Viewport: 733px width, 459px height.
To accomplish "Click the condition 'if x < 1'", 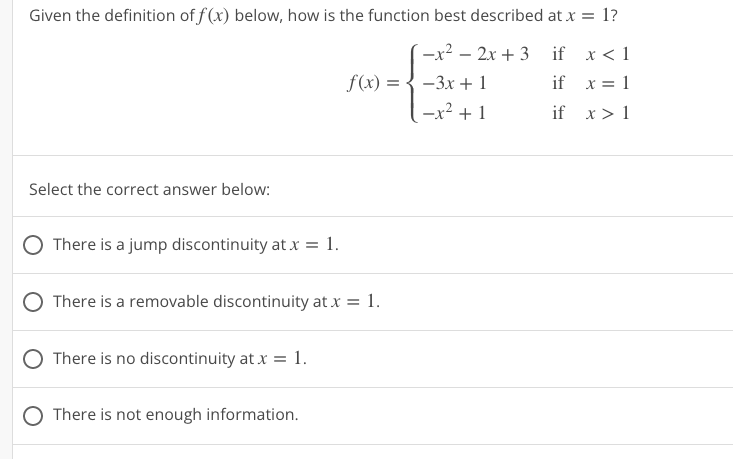I will (x=591, y=54).
